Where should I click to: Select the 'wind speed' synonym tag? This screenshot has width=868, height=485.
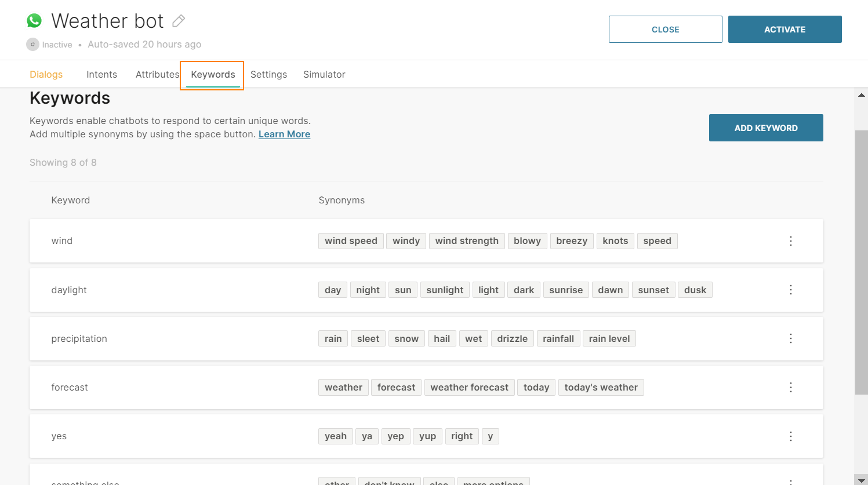point(351,241)
